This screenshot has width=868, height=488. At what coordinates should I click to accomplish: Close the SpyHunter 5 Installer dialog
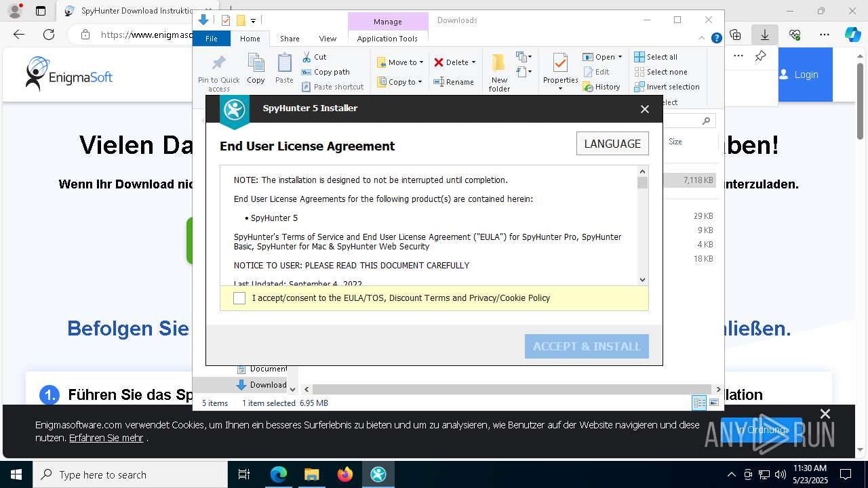tap(645, 108)
